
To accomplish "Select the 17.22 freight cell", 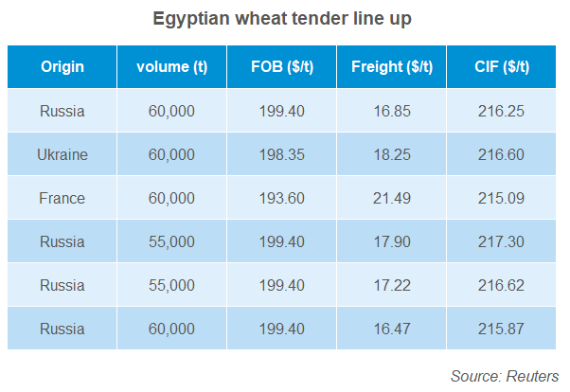I will 392,286.
